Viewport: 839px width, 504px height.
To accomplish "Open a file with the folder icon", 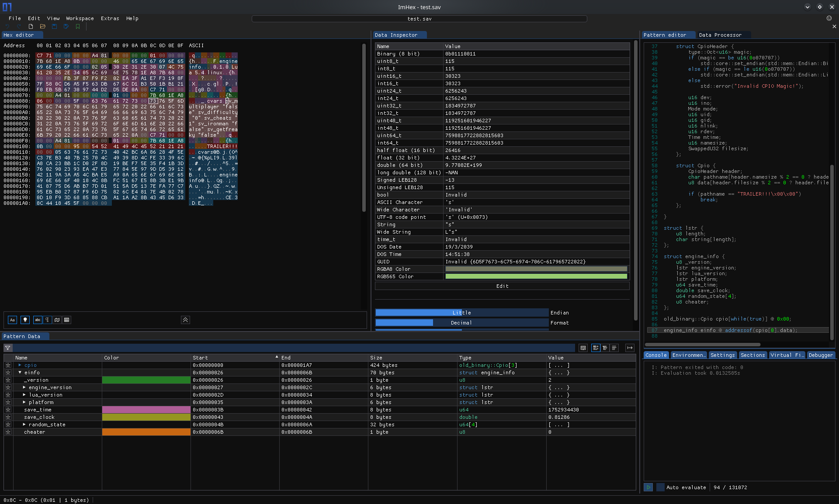I will coord(43,27).
